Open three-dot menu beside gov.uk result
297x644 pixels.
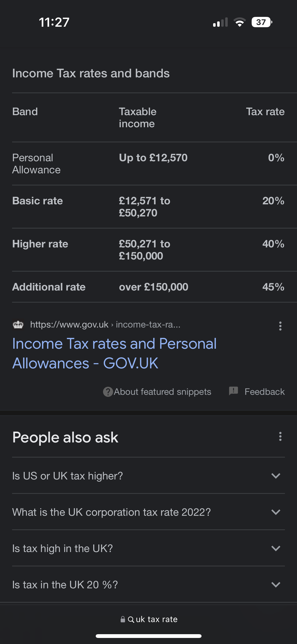coord(280,326)
